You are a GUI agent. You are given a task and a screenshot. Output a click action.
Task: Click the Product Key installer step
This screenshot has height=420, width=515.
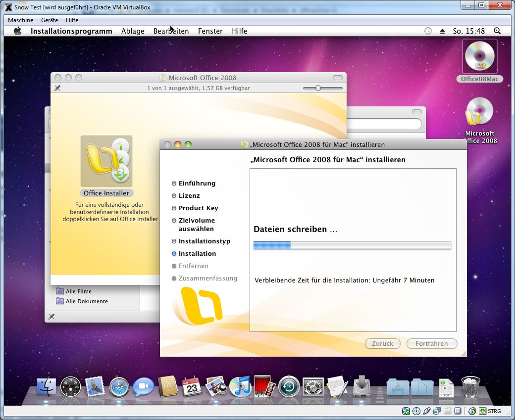pos(195,208)
